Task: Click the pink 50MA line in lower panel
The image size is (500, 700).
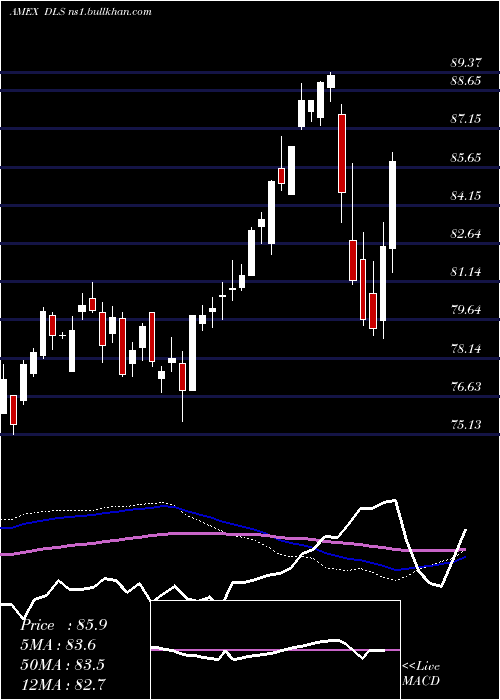Action: click(x=232, y=534)
